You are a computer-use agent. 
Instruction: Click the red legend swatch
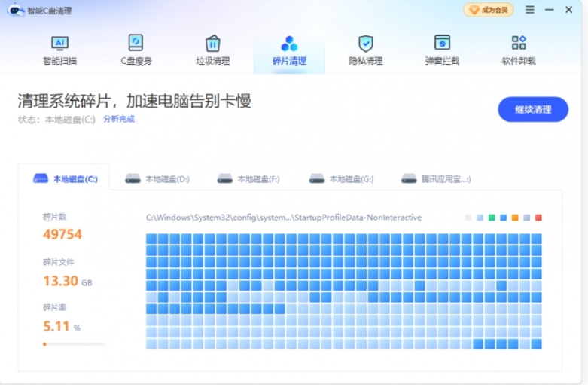(538, 218)
